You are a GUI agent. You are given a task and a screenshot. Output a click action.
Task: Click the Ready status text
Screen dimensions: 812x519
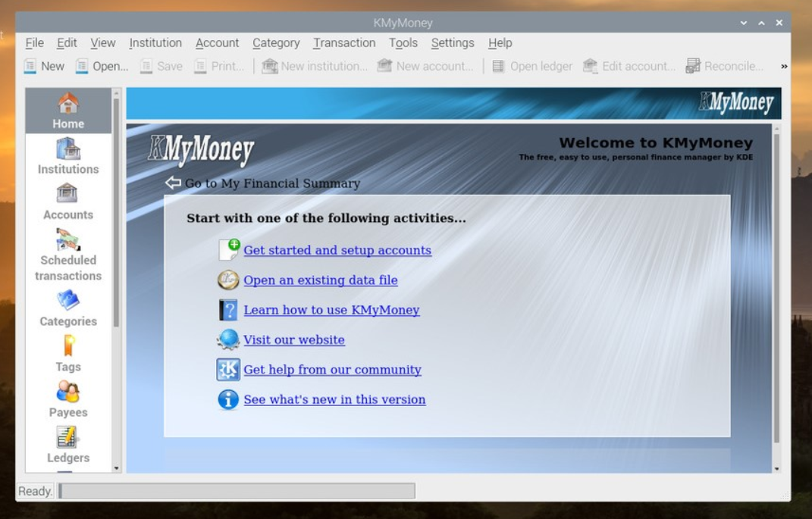tap(35, 491)
